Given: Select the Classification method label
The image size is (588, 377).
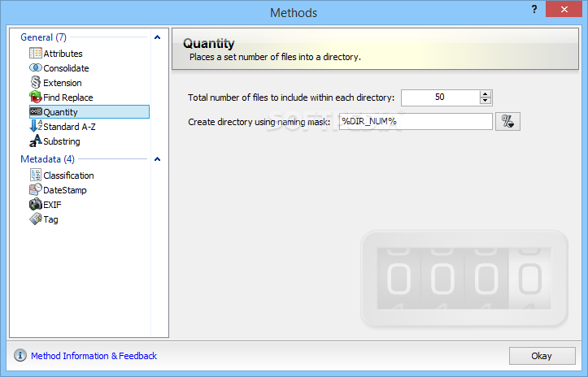Looking at the screenshot, I should point(68,175).
